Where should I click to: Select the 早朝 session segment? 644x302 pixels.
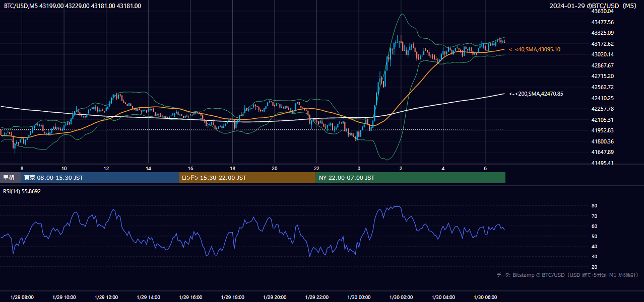click(x=10, y=178)
